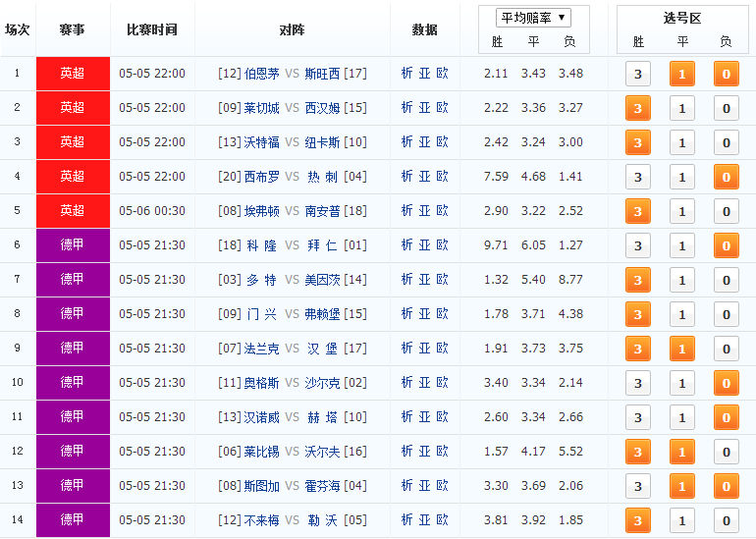Viewport: 756px width, 539px height.
Task: Click team name 法兰克
Action: coord(262,349)
